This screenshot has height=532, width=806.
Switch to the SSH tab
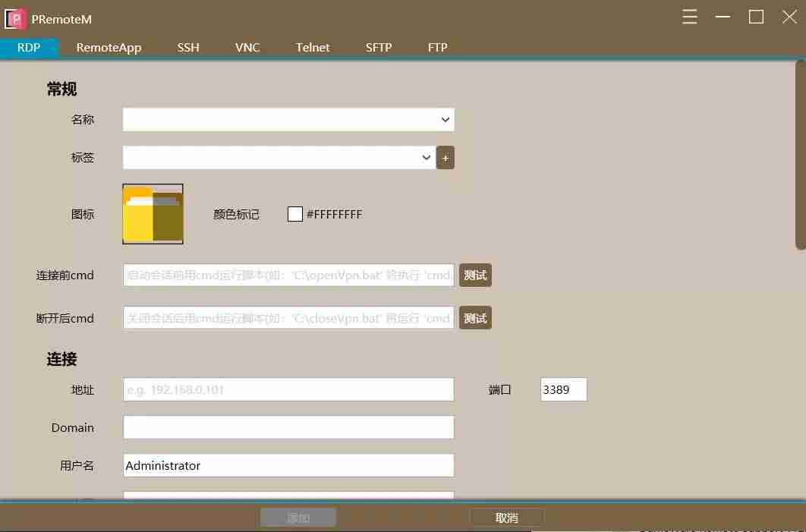coord(188,47)
